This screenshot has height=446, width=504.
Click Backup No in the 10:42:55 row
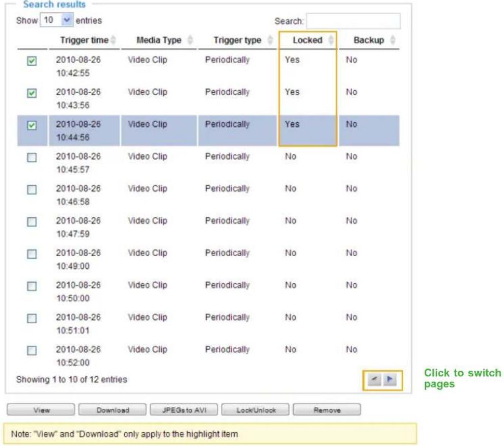pyautogui.click(x=352, y=60)
